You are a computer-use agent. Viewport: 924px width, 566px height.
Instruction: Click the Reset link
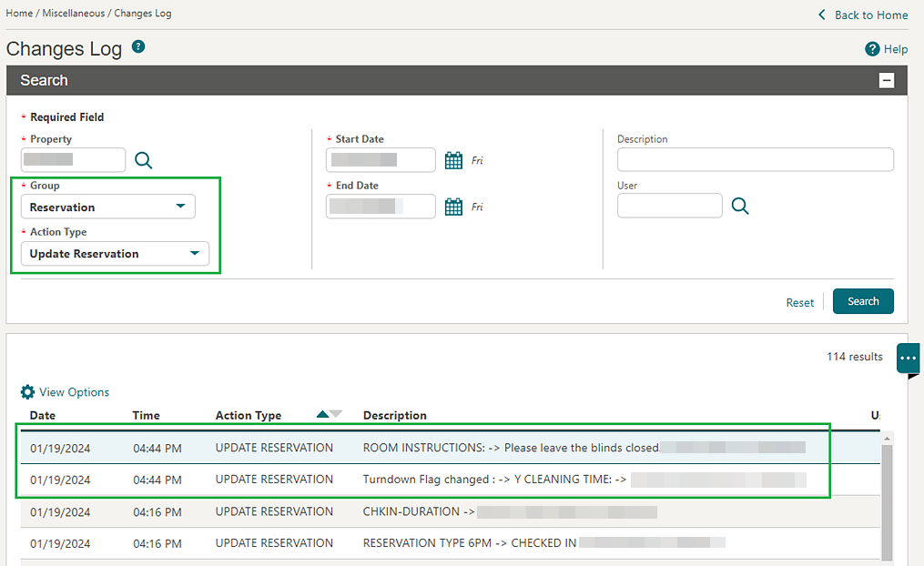tap(799, 303)
